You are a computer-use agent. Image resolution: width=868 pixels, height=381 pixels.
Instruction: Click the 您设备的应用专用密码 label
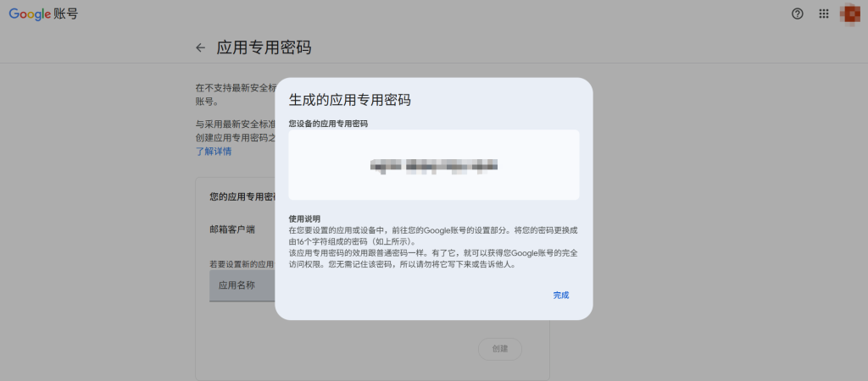pyautogui.click(x=329, y=124)
